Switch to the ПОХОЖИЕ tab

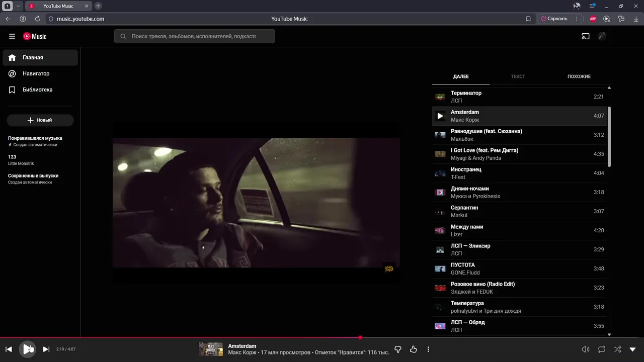point(579,76)
